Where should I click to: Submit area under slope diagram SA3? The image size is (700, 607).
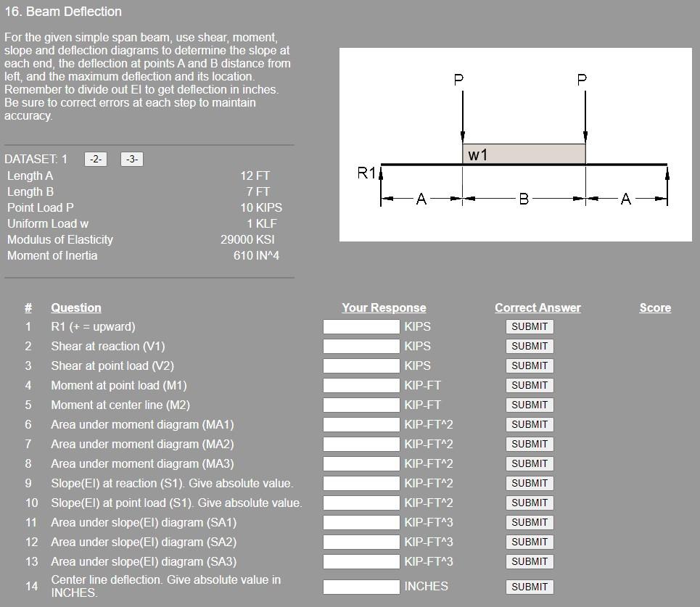pos(530,561)
